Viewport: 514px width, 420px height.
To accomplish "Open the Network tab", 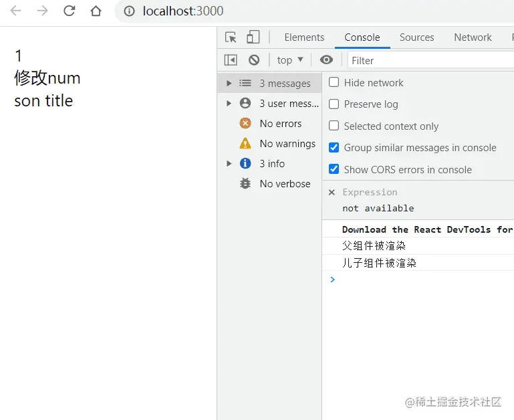I will 473,37.
